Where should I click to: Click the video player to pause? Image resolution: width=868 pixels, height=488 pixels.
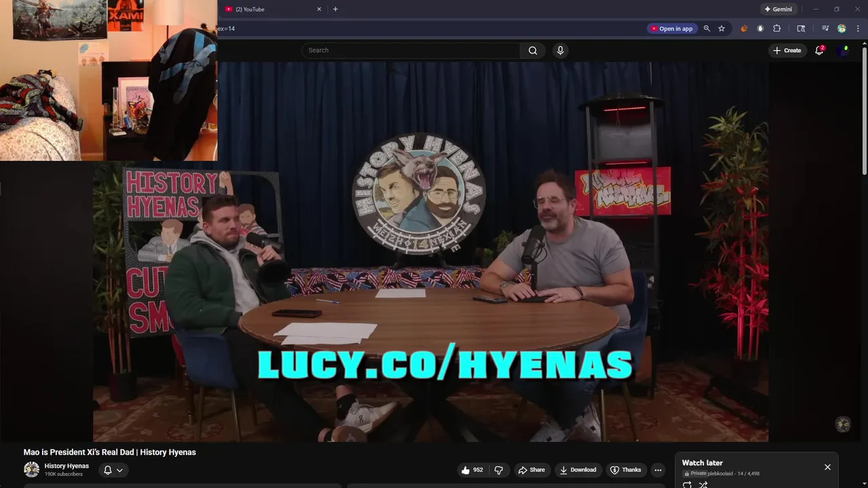click(431, 251)
